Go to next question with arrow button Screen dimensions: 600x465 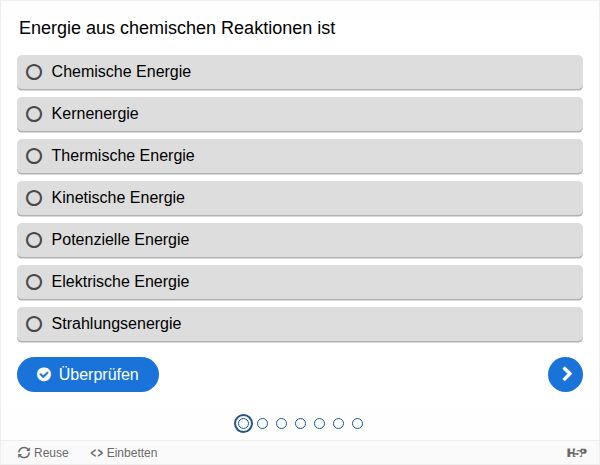tap(565, 374)
